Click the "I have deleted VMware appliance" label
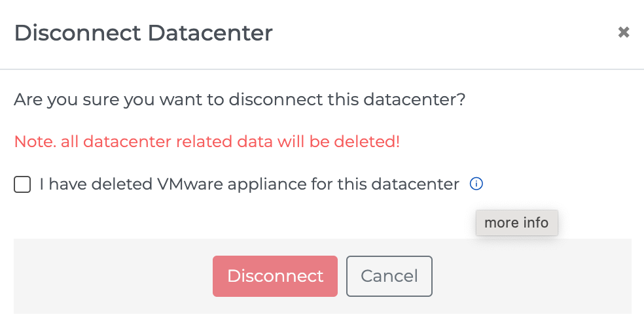Viewport: 644px width, 323px height. 249,184
